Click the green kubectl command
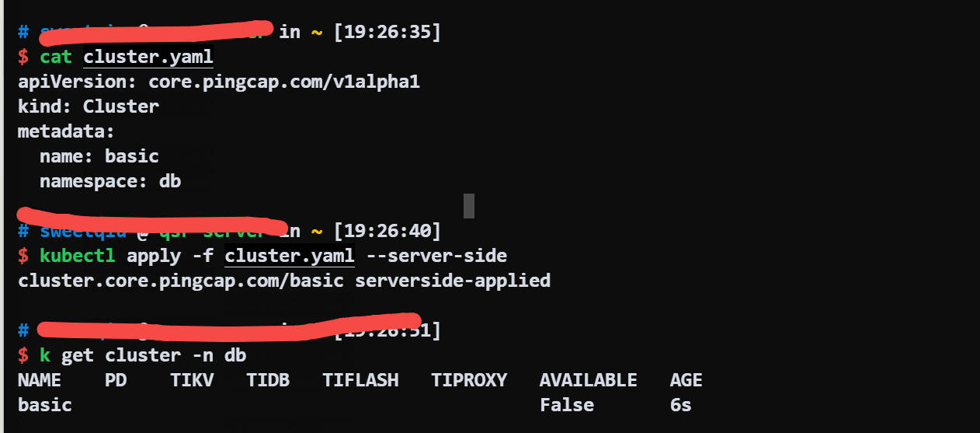 pyautogui.click(x=78, y=256)
